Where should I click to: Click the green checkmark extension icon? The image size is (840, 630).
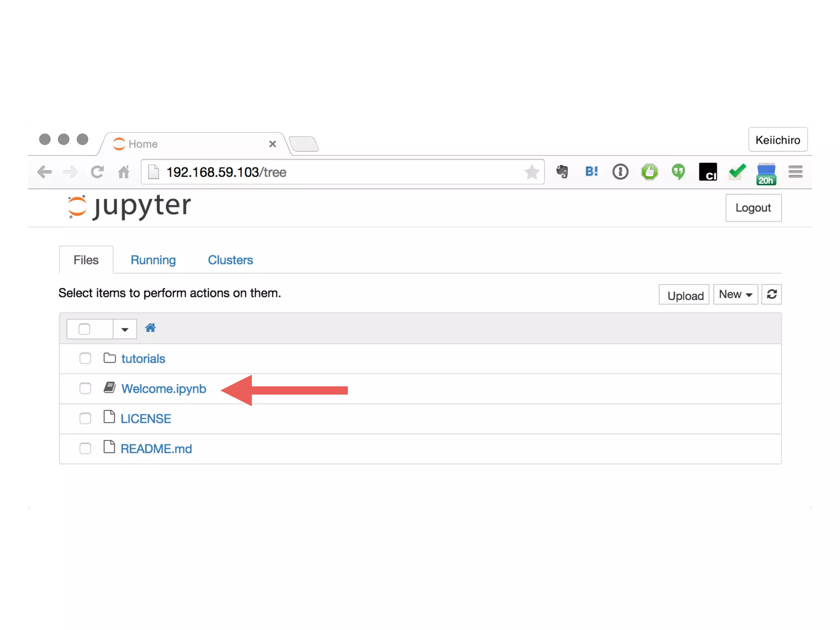(737, 171)
